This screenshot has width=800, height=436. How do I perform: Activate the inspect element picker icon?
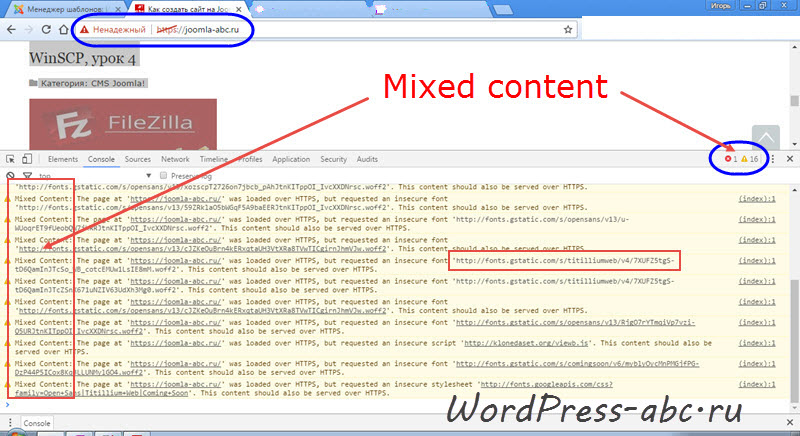tap(10, 159)
